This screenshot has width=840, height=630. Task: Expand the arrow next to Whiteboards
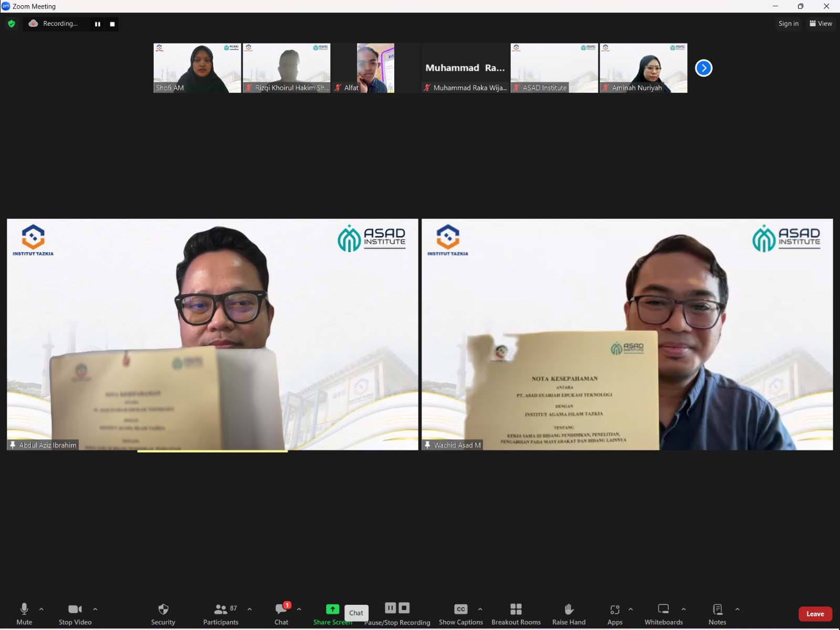[x=684, y=609]
